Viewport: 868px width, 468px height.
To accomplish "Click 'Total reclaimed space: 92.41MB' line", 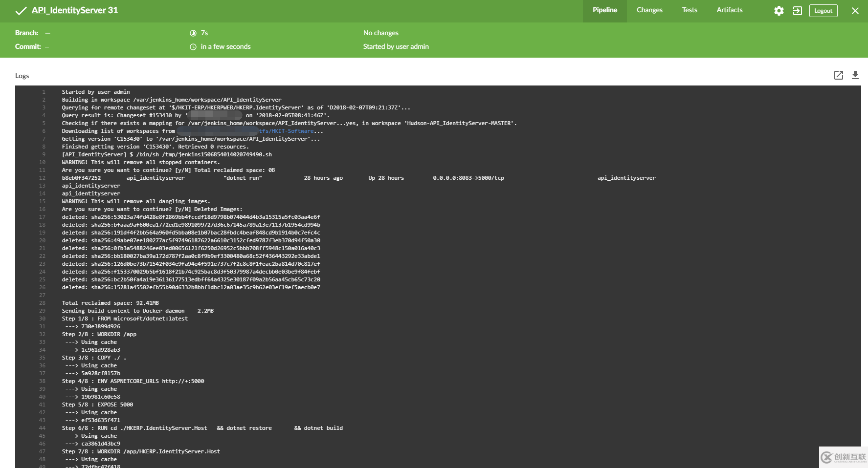I will pos(110,303).
